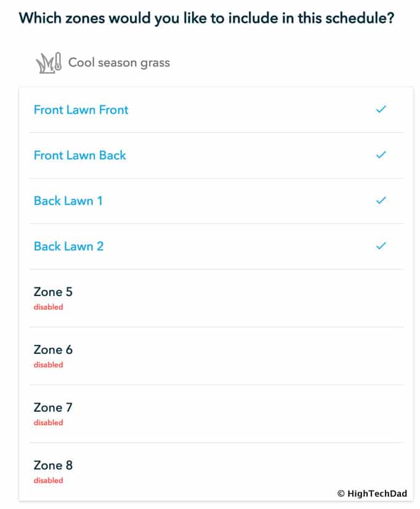Choose the Zone 7 row title
The height and width of the screenshot is (509, 420).
53,408
